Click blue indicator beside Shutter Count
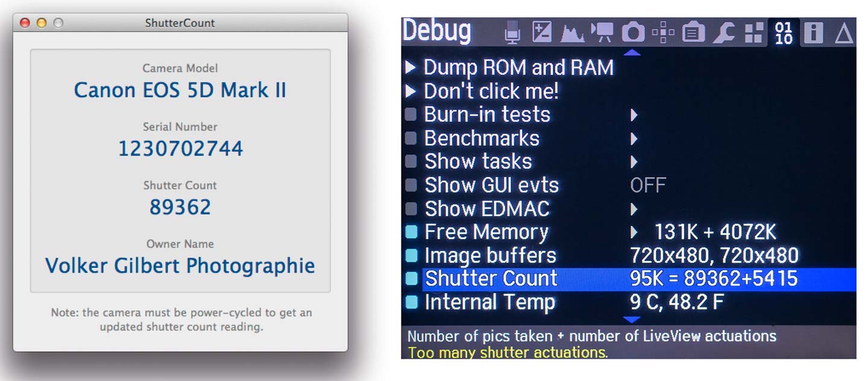 (411, 279)
